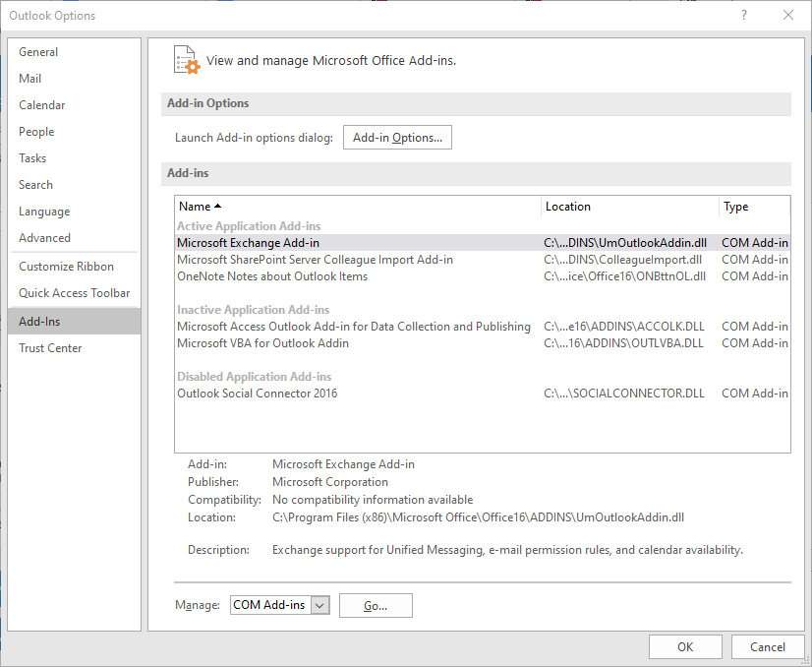Dismiss the dialog with Cancel
The image size is (812, 667).
point(768,646)
